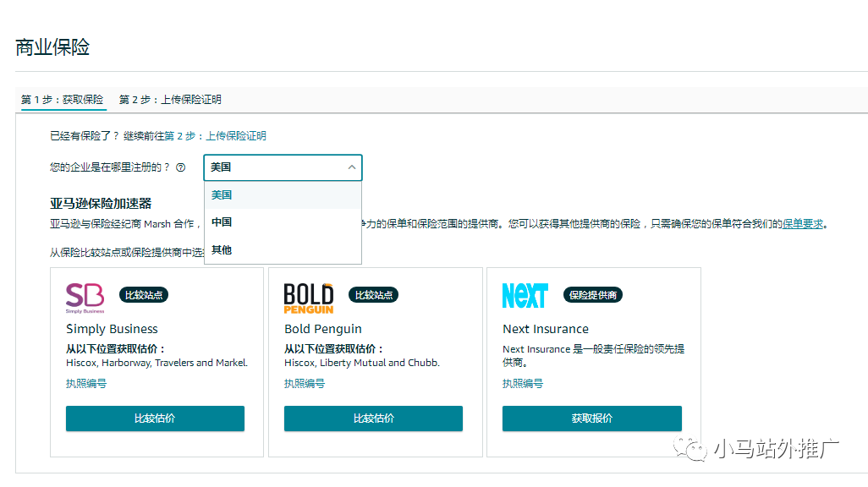
Task: Click the help icon beside 您的企业是在哪里注册的
Action: click(x=180, y=167)
